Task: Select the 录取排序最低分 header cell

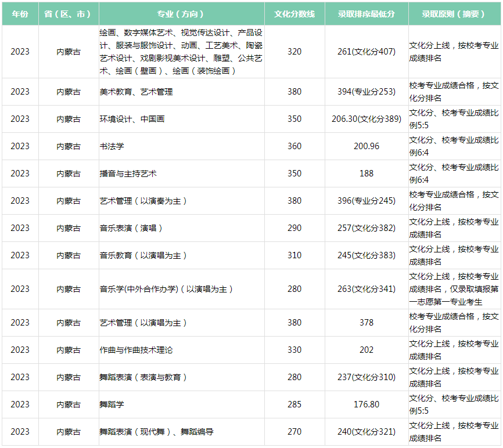Action: pyautogui.click(x=366, y=14)
